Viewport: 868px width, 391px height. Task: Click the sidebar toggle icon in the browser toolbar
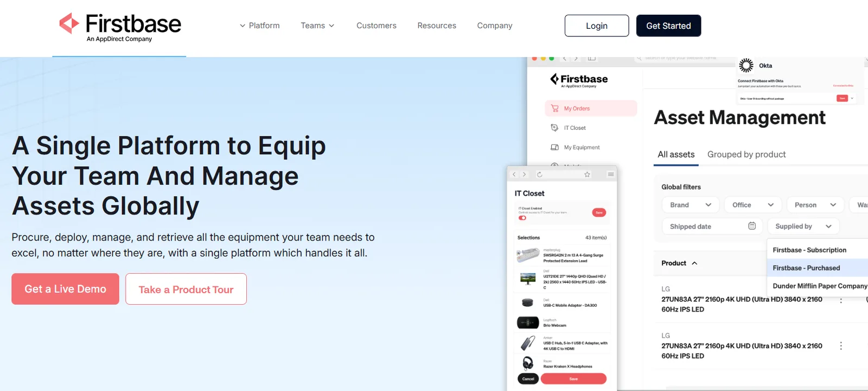(x=592, y=59)
